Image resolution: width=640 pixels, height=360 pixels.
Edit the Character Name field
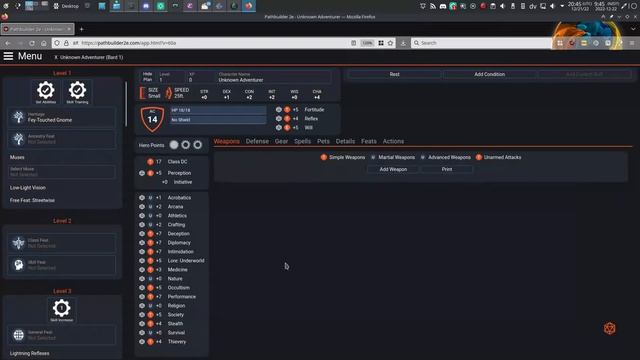click(x=274, y=77)
